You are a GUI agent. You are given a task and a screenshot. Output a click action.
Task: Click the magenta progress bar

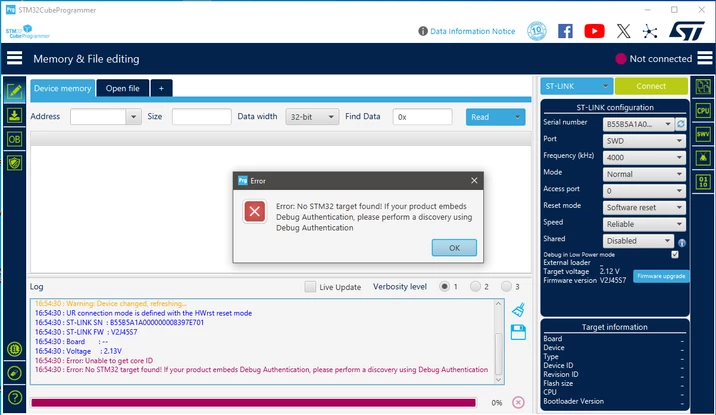[x=253, y=402]
